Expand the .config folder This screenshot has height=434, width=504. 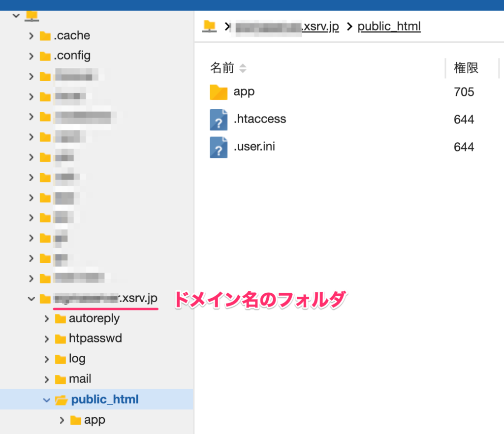click(x=31, y=56)
